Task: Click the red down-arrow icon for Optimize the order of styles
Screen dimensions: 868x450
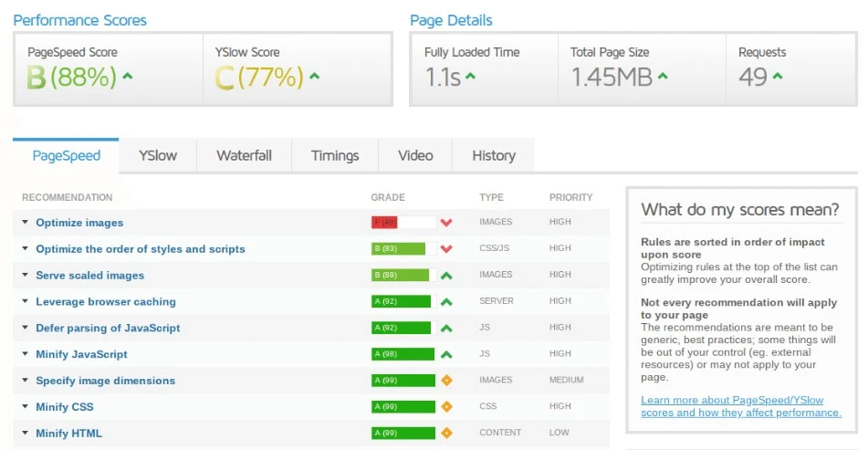Action: pos(446,249)
